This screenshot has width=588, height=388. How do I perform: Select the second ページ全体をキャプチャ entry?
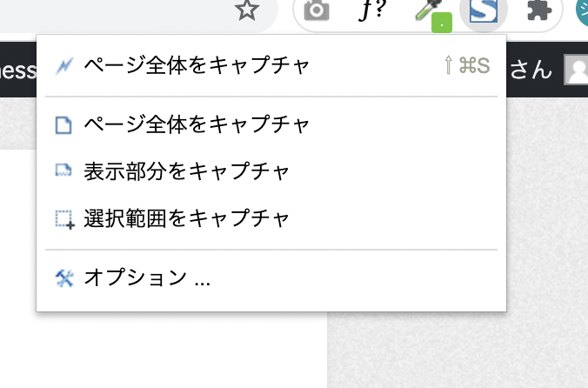click(271, 124)
